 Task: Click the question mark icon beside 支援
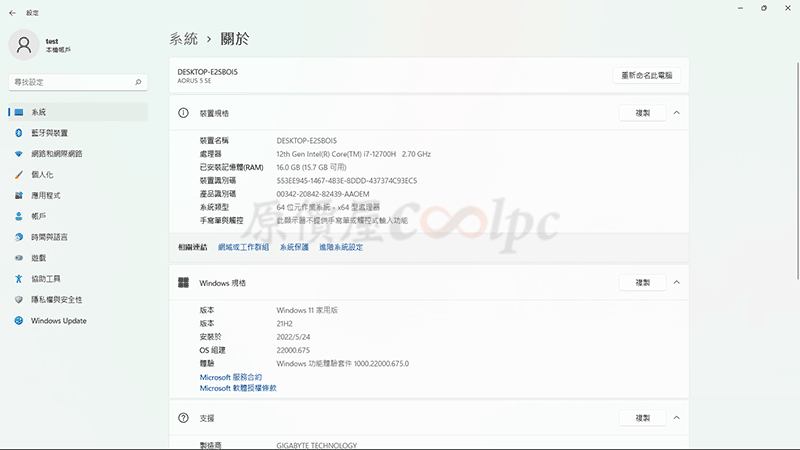tap(183, 418)
